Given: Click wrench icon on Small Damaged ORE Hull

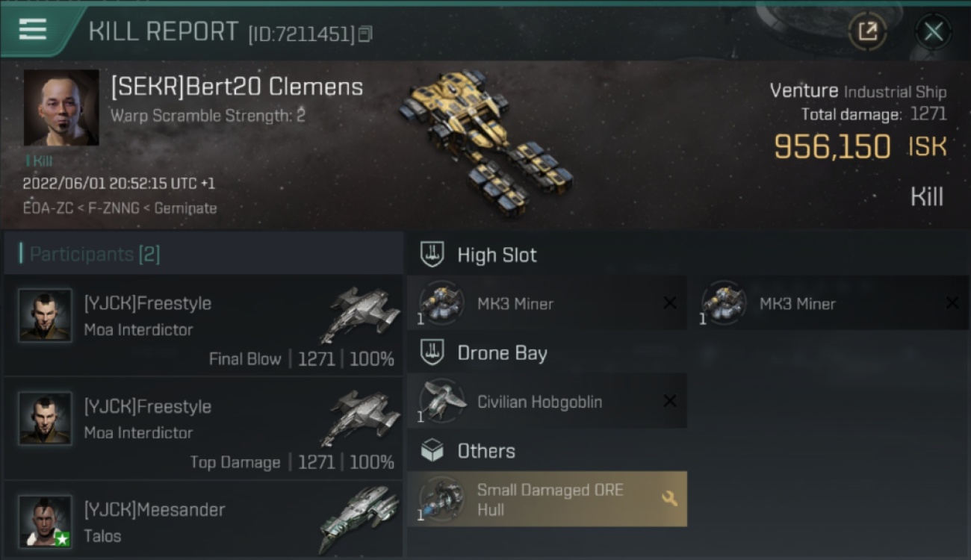Looking at the screenshot, I should (x=669, y=498).
